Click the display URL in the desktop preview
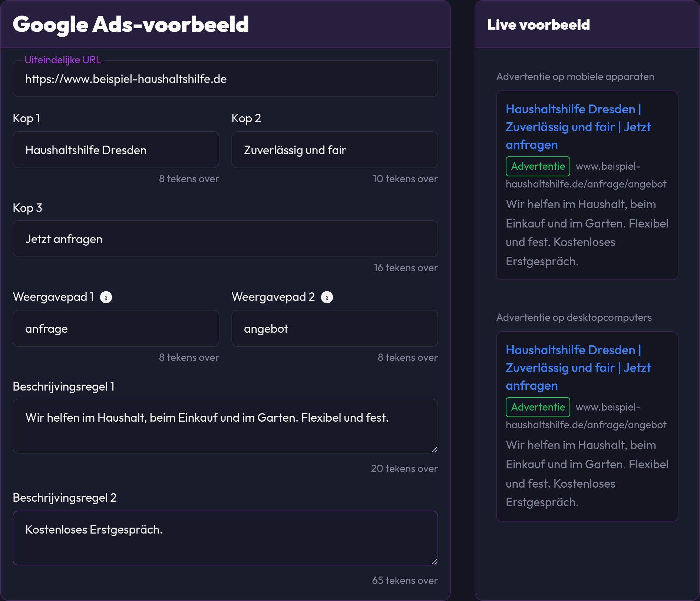This screenshot has width=700, height=601. 586,416
